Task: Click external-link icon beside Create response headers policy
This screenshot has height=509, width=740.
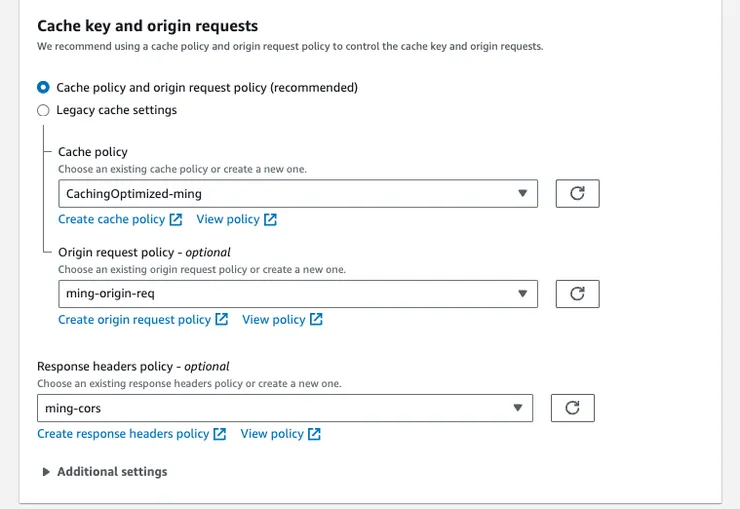Action: point(220,433)
